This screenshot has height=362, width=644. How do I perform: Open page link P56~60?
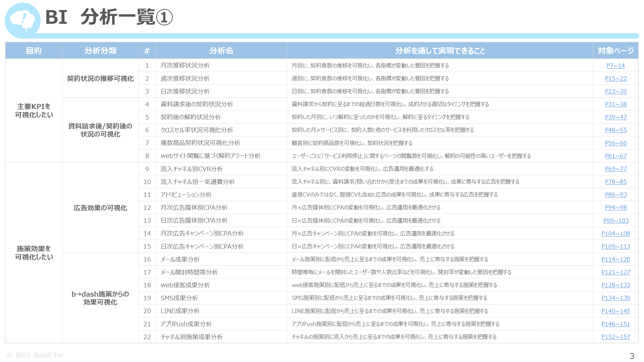point(616,143)
